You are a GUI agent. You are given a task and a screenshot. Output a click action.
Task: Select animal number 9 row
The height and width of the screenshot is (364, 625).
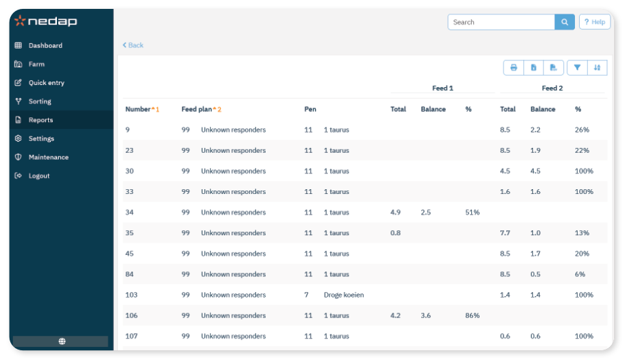(365, 130)
